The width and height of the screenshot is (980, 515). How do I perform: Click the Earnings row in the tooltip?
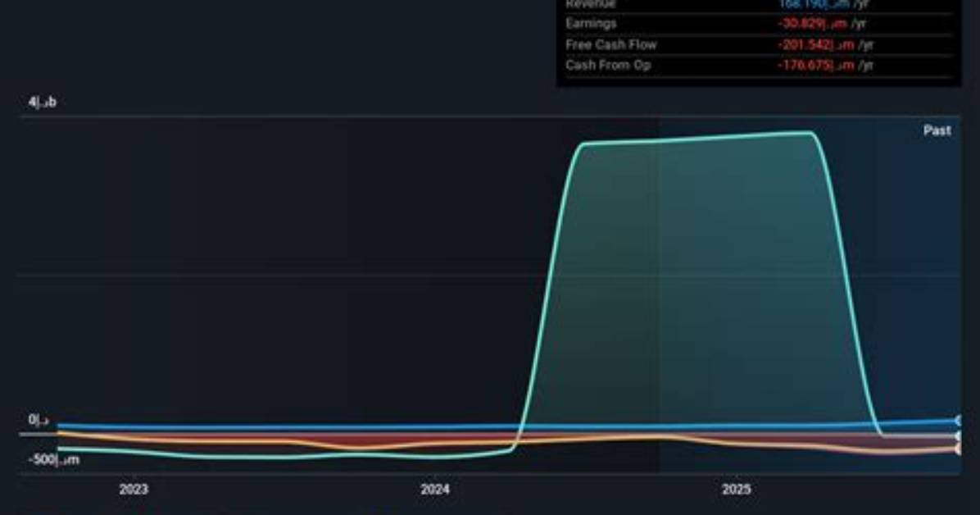click(758, 24)
